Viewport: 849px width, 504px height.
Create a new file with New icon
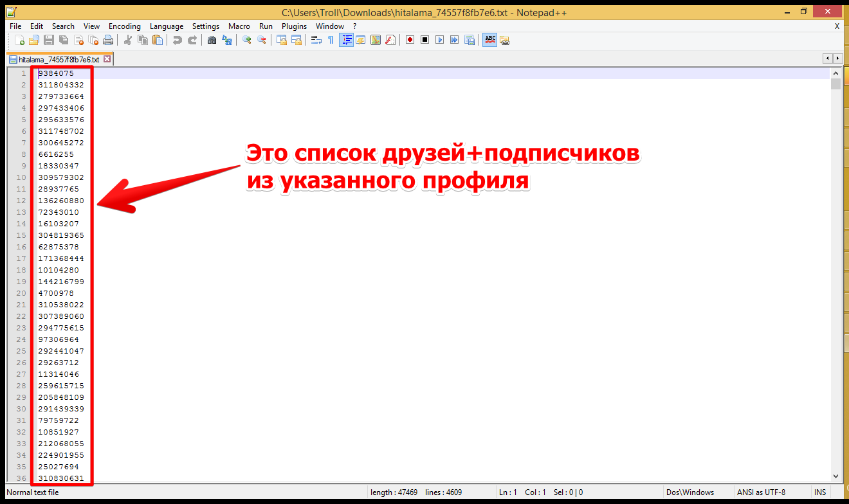[20, 40]
